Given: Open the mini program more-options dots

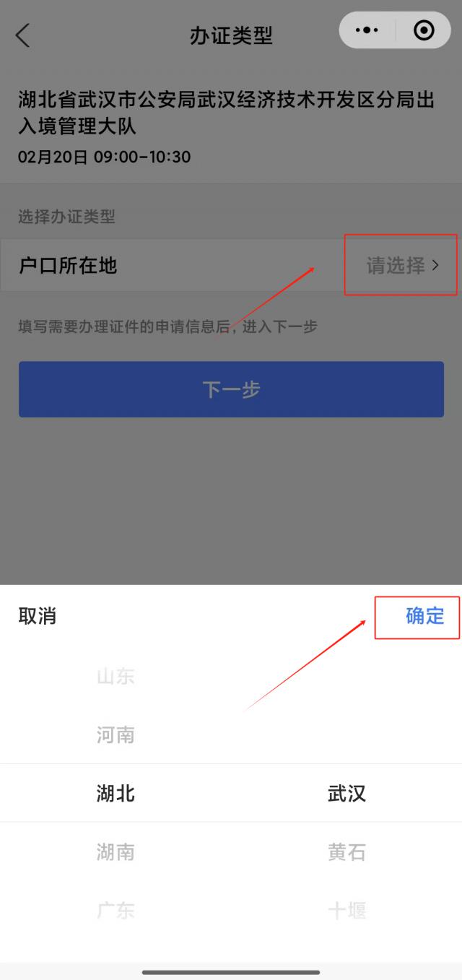Looking at the screenshot, I should (x=367, y=30).
